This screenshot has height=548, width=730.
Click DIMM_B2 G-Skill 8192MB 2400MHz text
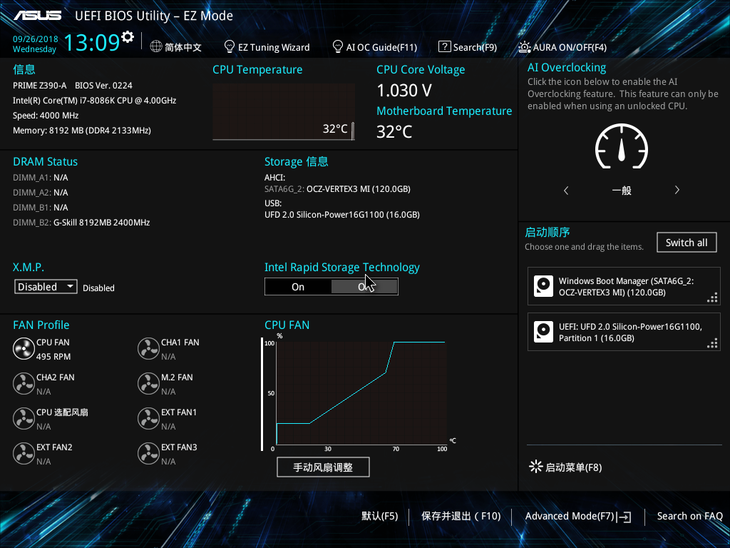click(81, 223)
